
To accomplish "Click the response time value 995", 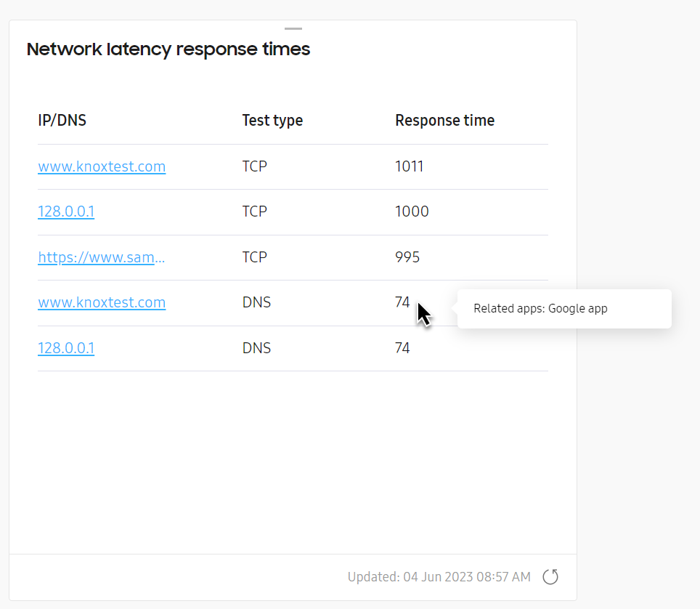I will 407,257.
